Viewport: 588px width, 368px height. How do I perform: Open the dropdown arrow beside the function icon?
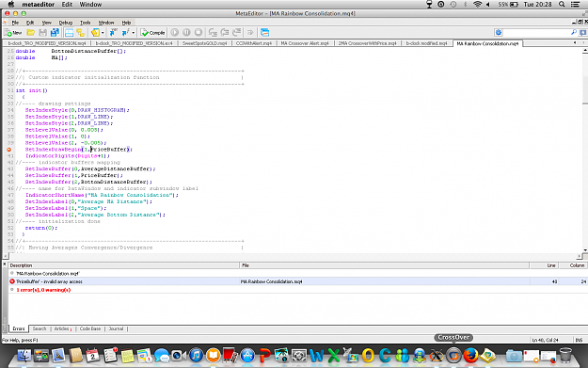point(134,33)
